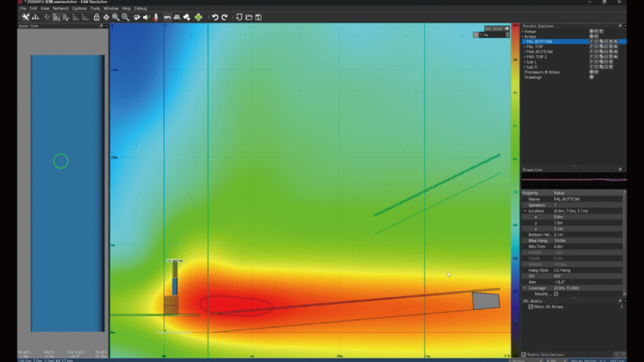The image size is (644, 362).
Task: Click the add icon next to Processors & Amps
Action: tap(591, 72)
